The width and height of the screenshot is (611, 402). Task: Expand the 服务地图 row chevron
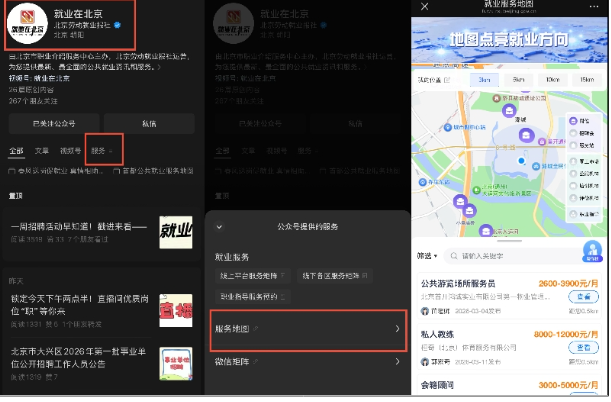click(x=396, y=328)
